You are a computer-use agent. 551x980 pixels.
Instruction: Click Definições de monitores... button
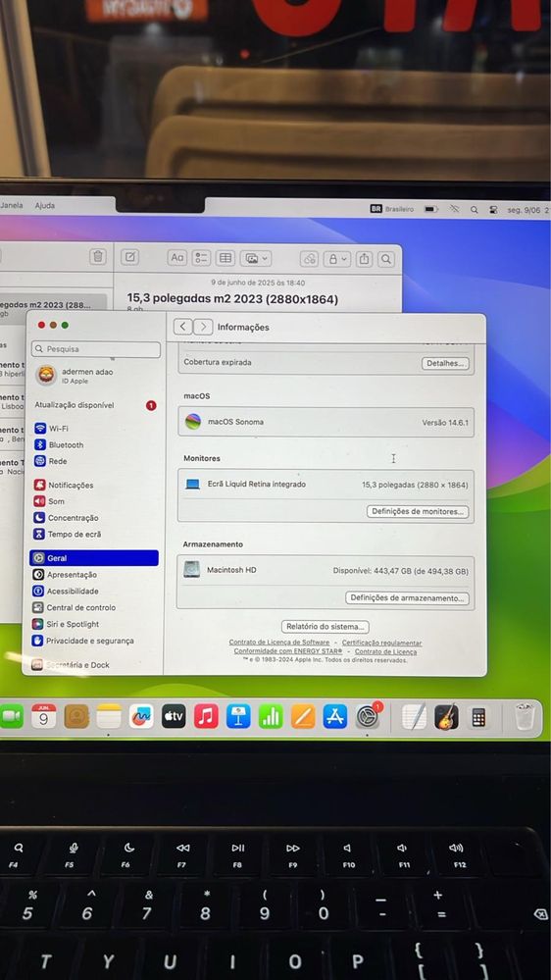418,511
